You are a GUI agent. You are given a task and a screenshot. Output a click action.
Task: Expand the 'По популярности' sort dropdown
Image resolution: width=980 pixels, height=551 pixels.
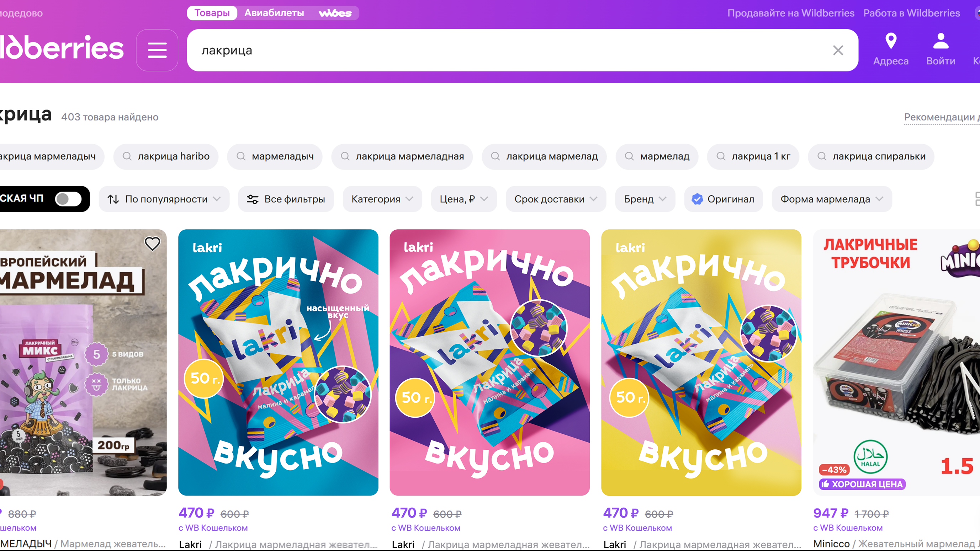tap(164, 199)
